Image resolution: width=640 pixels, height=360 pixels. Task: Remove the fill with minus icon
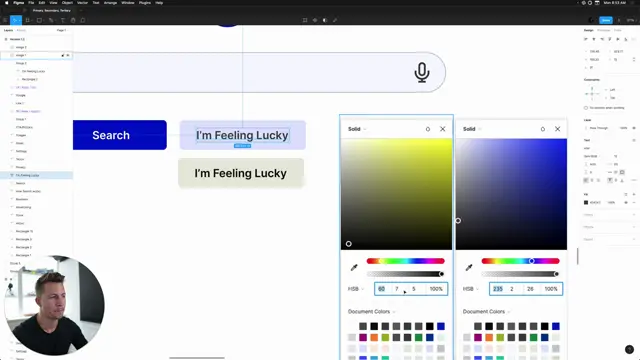634,202
